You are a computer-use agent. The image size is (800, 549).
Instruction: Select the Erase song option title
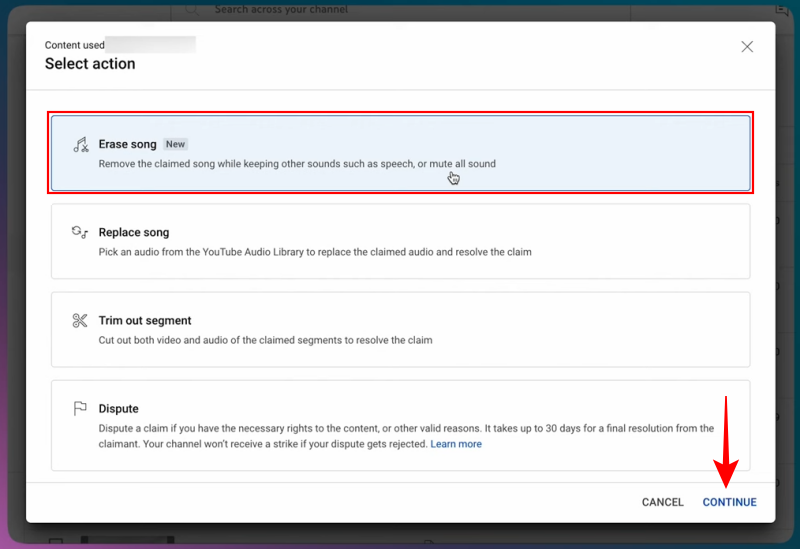(127, 144)
